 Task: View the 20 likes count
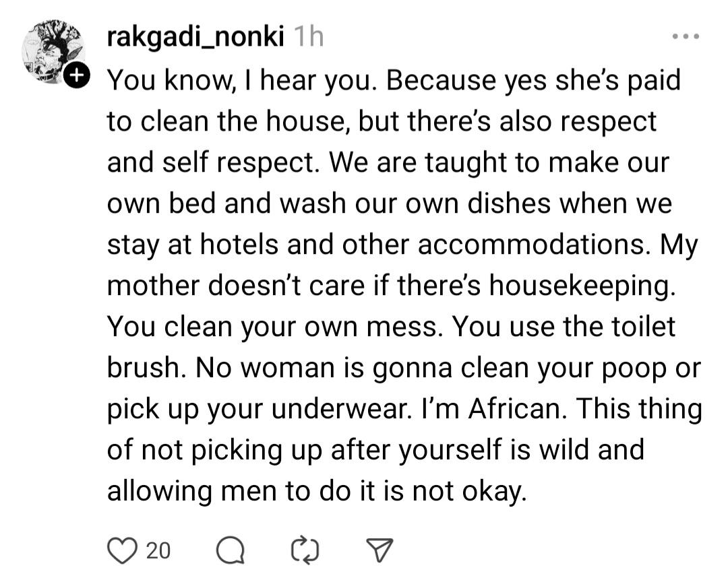click(158, 551)
